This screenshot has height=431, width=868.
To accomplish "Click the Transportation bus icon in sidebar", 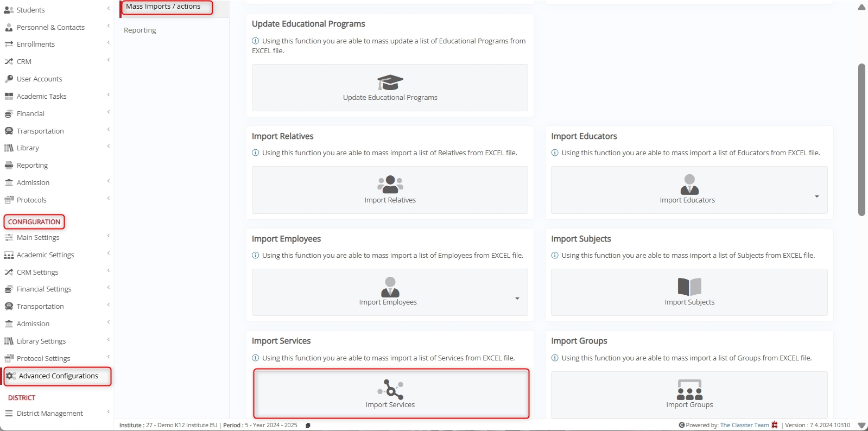I will tap(9, 131).
